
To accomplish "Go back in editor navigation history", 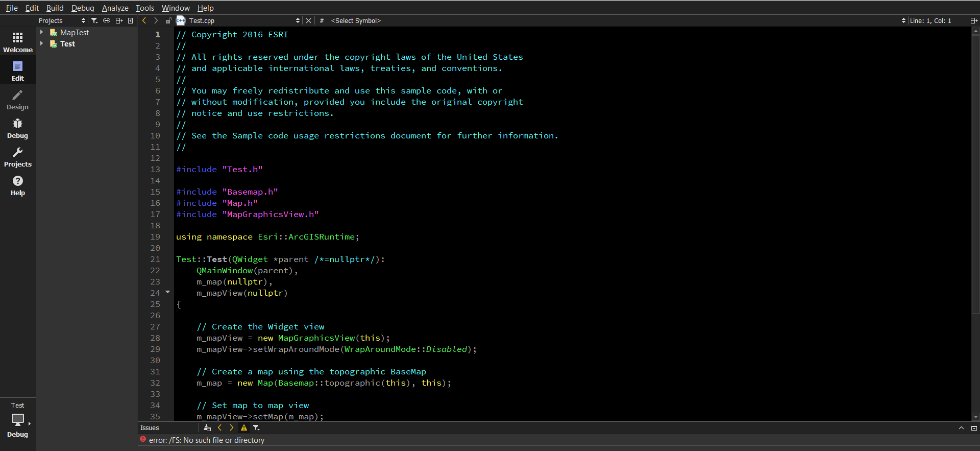I will 144,20.
